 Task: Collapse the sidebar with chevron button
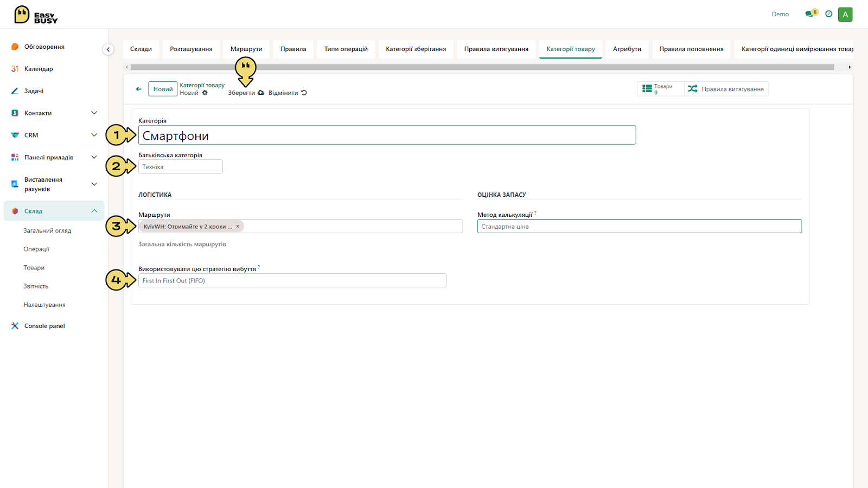pyautogui.click(x=108, y=49)
